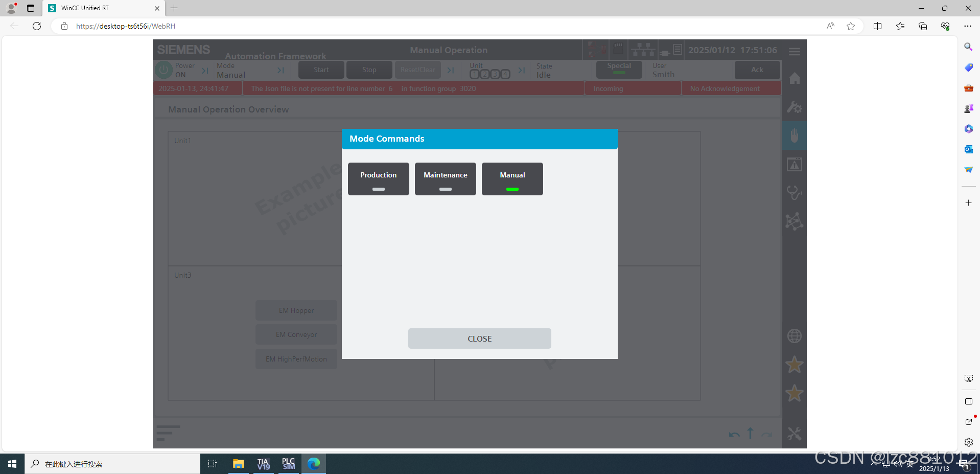Screen dimensions: 980x474
Task: Toggle the Power ON switch
Action: coord(164,70)
